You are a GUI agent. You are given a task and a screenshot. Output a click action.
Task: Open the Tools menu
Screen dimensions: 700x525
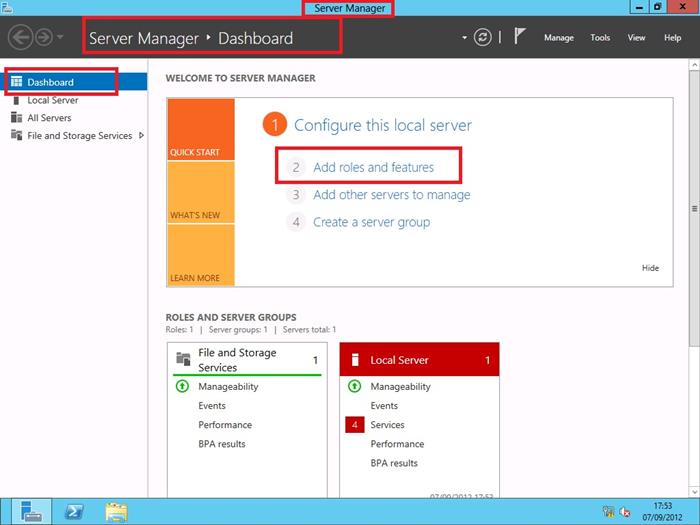tap(600, 38)
